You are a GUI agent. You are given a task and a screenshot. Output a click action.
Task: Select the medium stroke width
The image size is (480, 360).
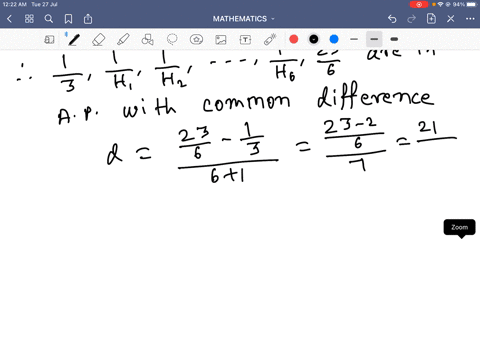point(374,39)
